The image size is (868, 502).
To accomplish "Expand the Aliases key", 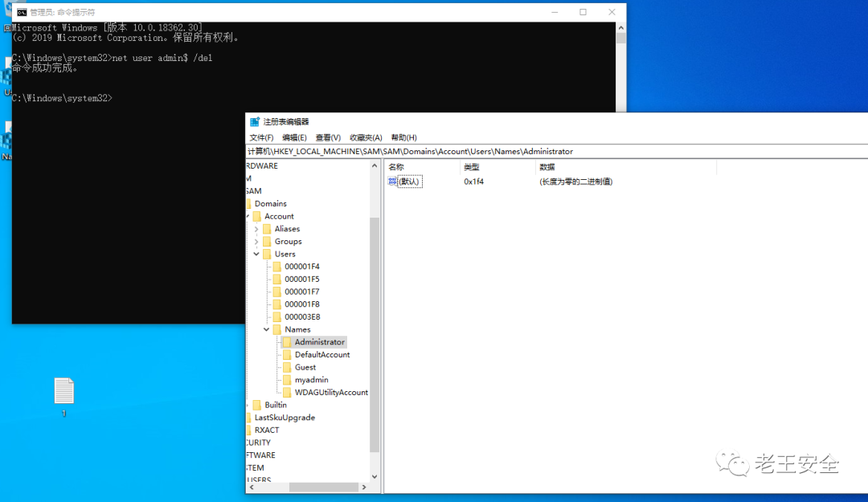I will tap(256, 229).
